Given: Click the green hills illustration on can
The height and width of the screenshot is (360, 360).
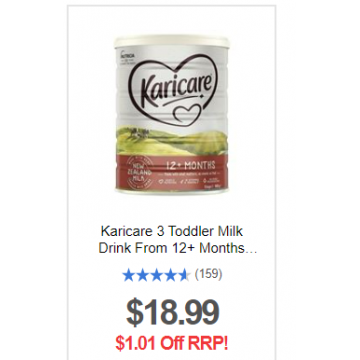Looking at the screenshot, I should [x=172, y=140].
